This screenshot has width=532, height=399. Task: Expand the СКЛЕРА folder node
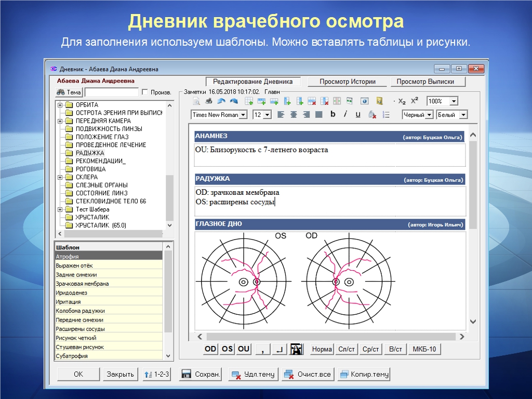click(60, 177)
